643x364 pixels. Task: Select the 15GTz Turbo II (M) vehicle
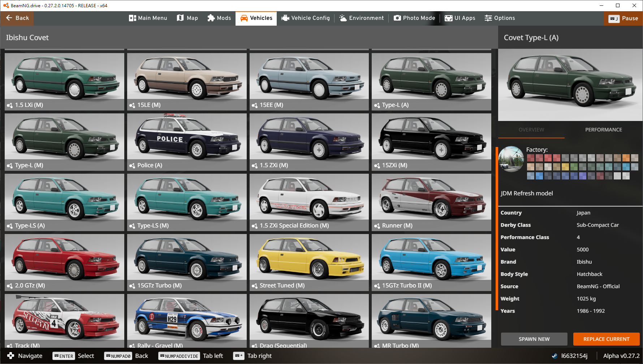point(431,263)
